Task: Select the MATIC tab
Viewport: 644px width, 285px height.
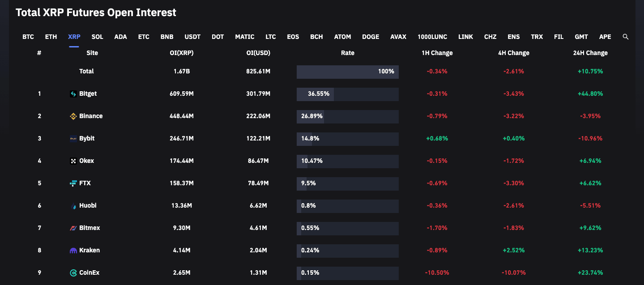Action: pyautogui.click(x=244, y=37)
